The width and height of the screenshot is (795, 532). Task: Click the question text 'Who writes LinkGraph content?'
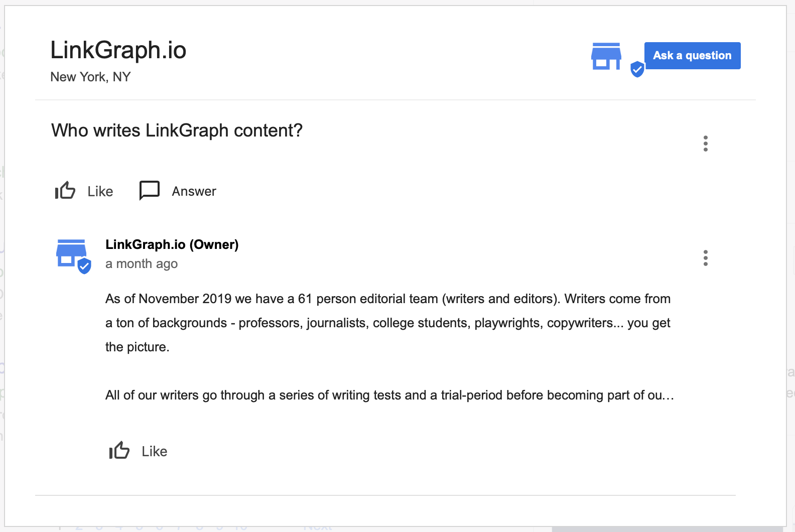(x=177, y=130)
